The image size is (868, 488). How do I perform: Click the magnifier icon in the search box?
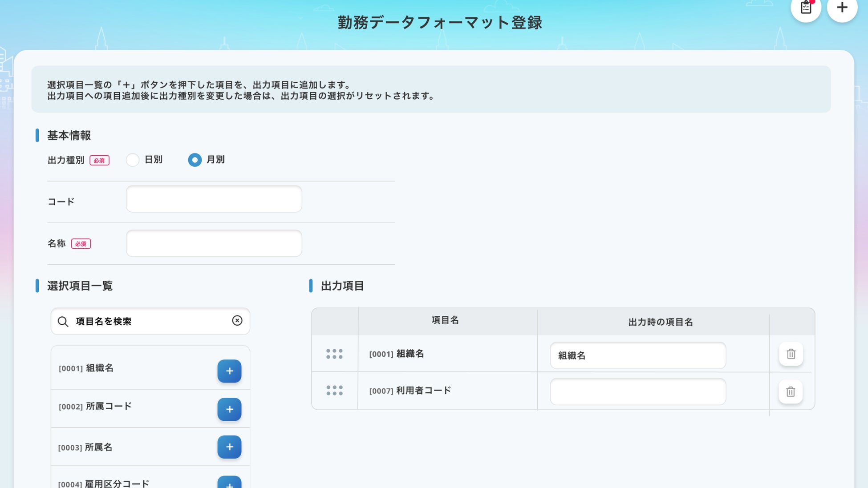click(63, 322)
